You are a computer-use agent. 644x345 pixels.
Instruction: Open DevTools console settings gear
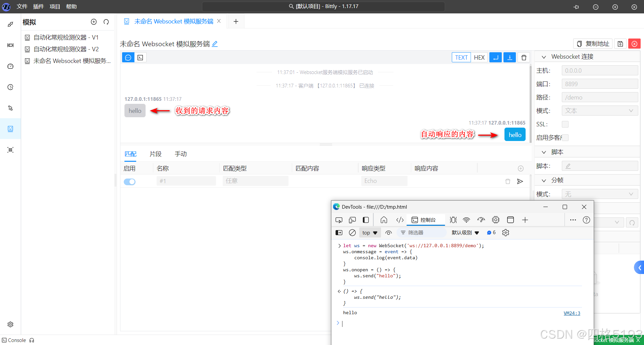pos(505,232)
